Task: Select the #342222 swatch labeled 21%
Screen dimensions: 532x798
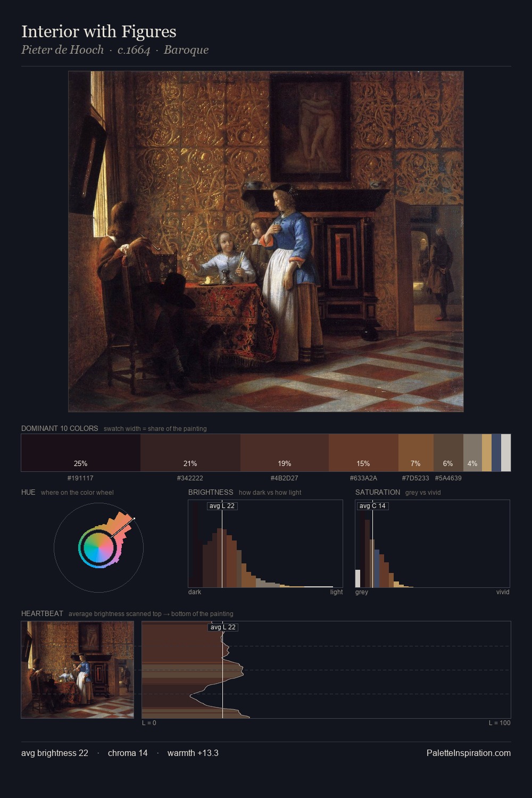Action: pyautogui.click(x=190, y=453)
